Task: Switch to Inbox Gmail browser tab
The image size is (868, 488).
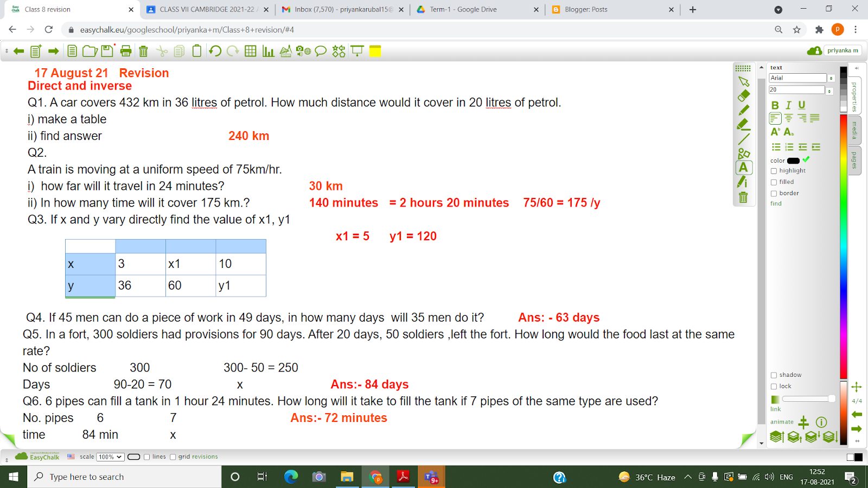Action: tap(343, 9)
